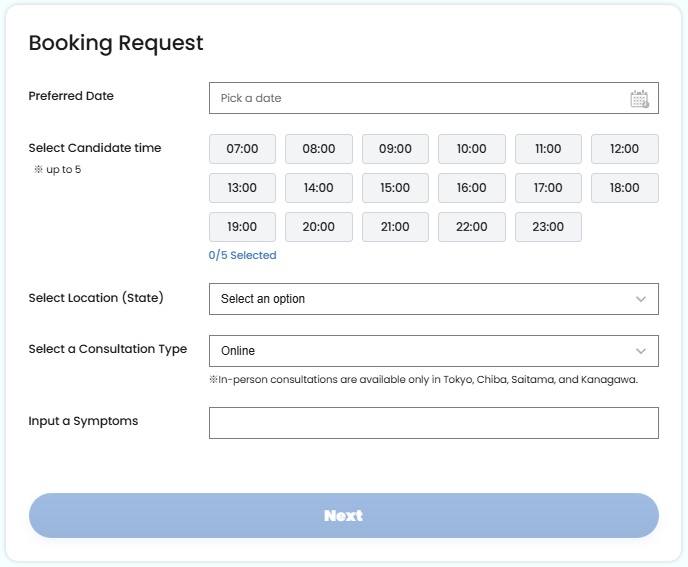Select the 11:00 time slot
Viewport: 688px width, 567px height.
pyautogui.click(x=548, y=149)
